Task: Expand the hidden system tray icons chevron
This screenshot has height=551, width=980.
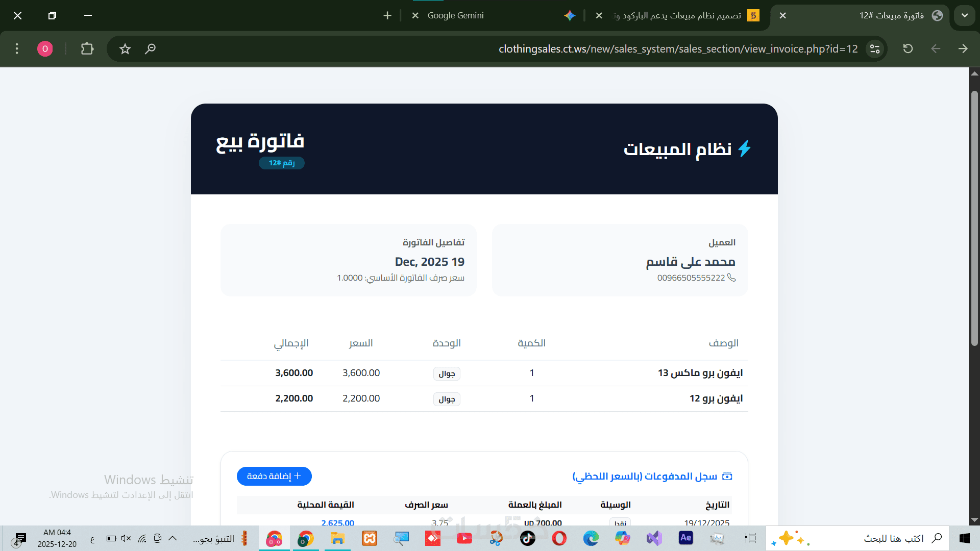Action: click(x=173, y=538)
